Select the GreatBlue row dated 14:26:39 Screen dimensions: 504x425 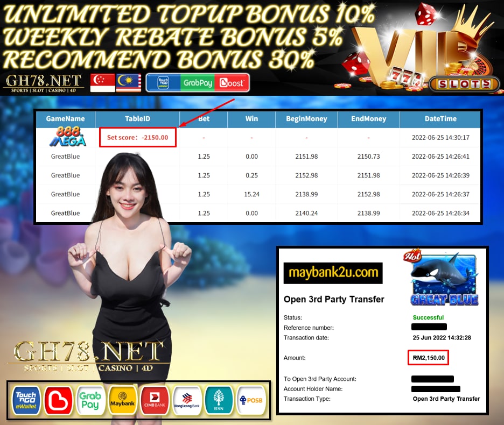tap(258, 175)
